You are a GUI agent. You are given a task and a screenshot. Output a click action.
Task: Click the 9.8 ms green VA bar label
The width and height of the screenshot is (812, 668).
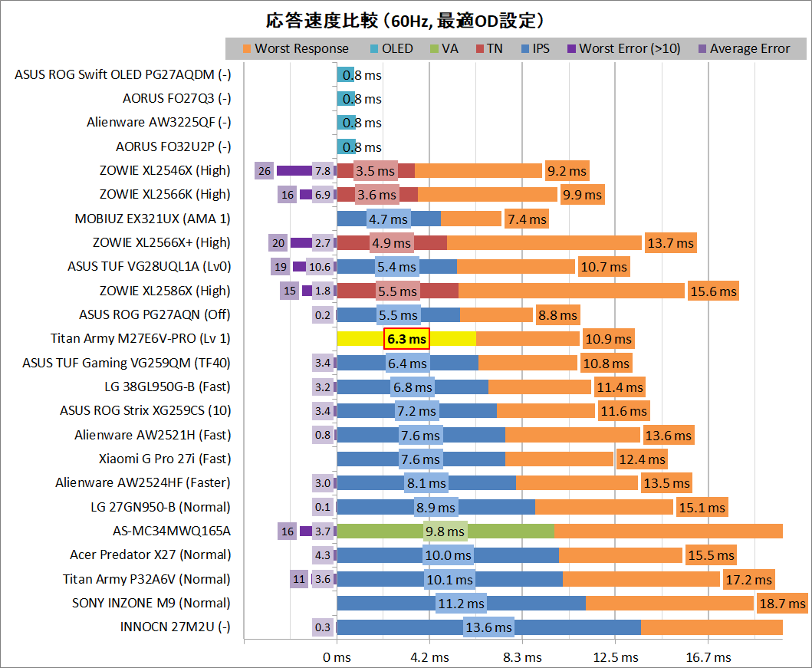pyautogui.click(x=445, y=531)
